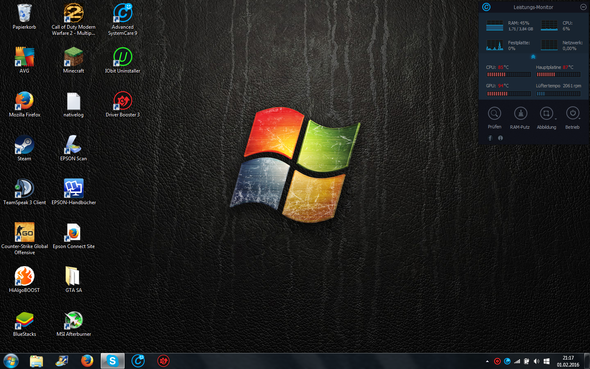Click the red Driver Booster tray icon
This screenshot has width=590, height=369.
coord(497,361)
